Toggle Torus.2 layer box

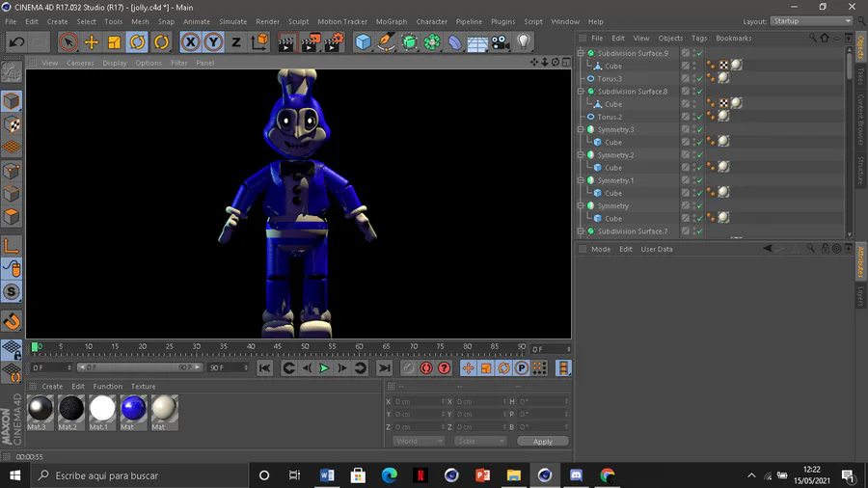(x=686, y=117)
